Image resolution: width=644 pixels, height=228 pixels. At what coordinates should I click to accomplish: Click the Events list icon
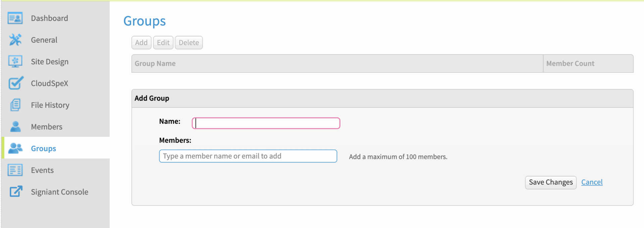tap(15, 170)
